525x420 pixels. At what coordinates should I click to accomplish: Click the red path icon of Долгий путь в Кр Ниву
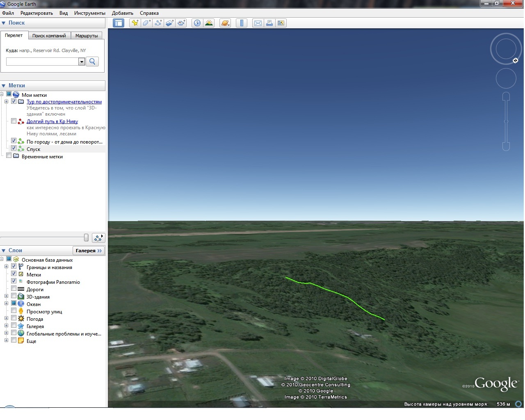[x=21, y=121]
